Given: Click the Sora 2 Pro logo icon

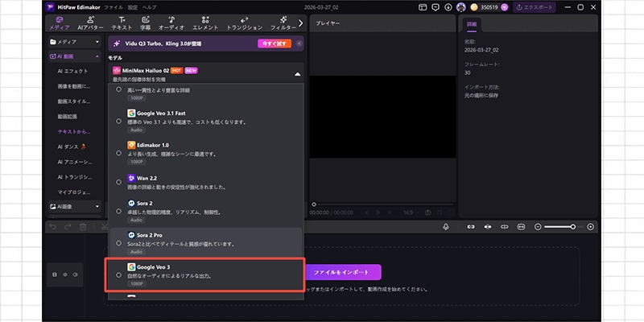Looking at the screenshot, I should click(131, 235).
